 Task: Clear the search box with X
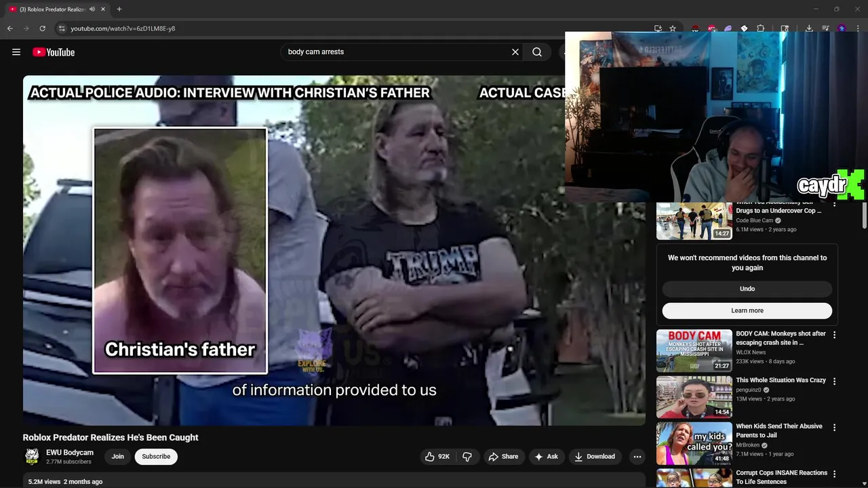(515, 52)
